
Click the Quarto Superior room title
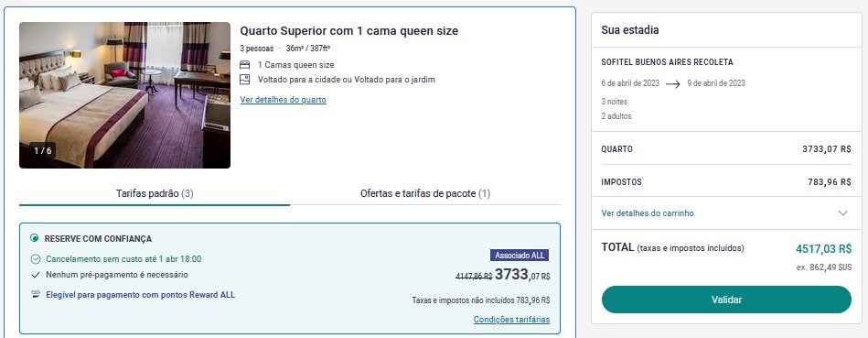(348, 31)
